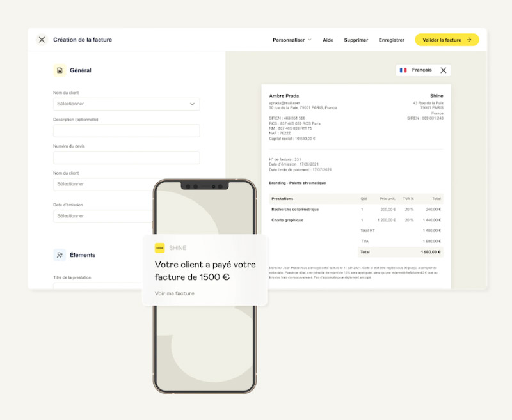Click the Ambre Prada name in preview

[x=284, y=96]
